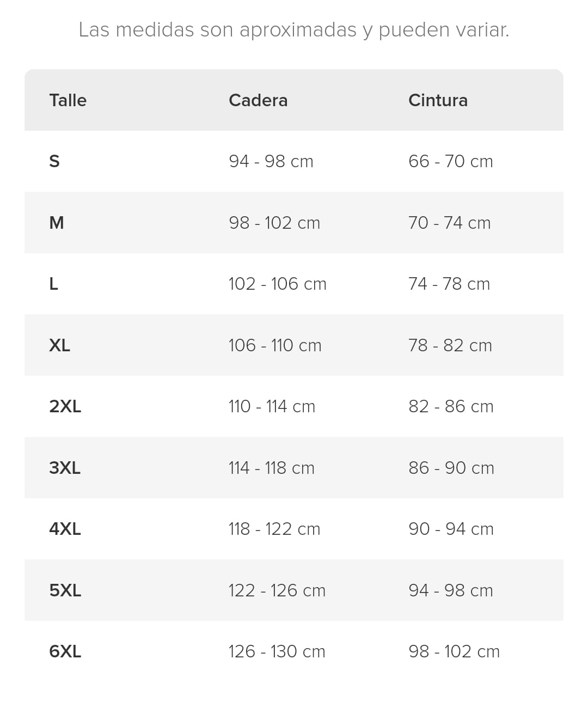The image size is (588, 720).
Task: Click the 66 - 70 cm cintura value
Action: [451, 161]
